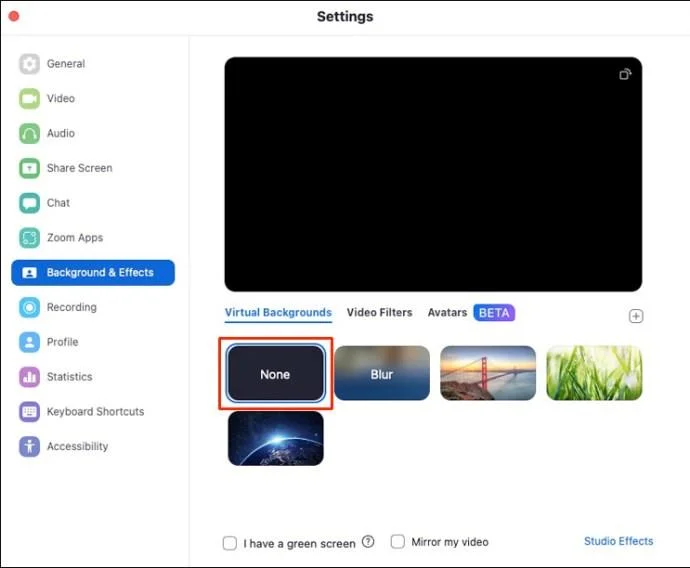This screenshot has width=690, height=568.
Task: Add a new background with plus icon
Action: pyautogui.click(x=636, y=316)
